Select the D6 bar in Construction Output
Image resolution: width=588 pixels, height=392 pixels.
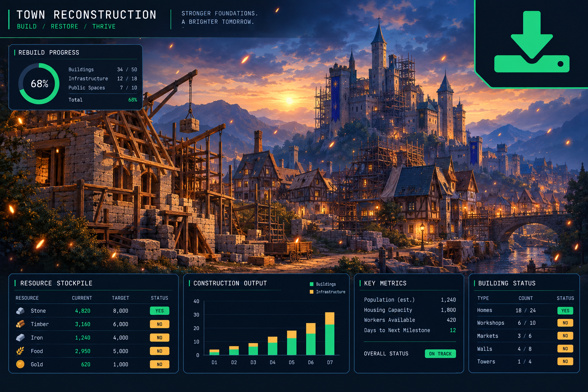click(x=311, y=339)
